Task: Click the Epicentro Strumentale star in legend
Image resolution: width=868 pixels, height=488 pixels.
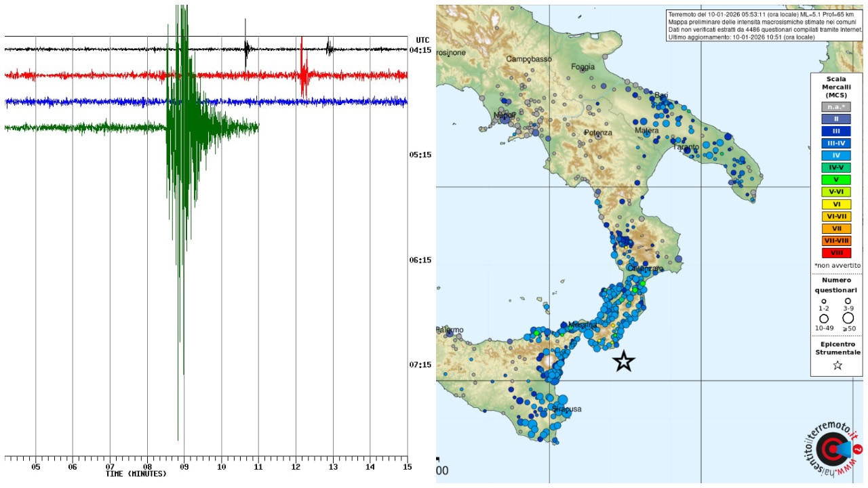Action: (x=837, y=365)
